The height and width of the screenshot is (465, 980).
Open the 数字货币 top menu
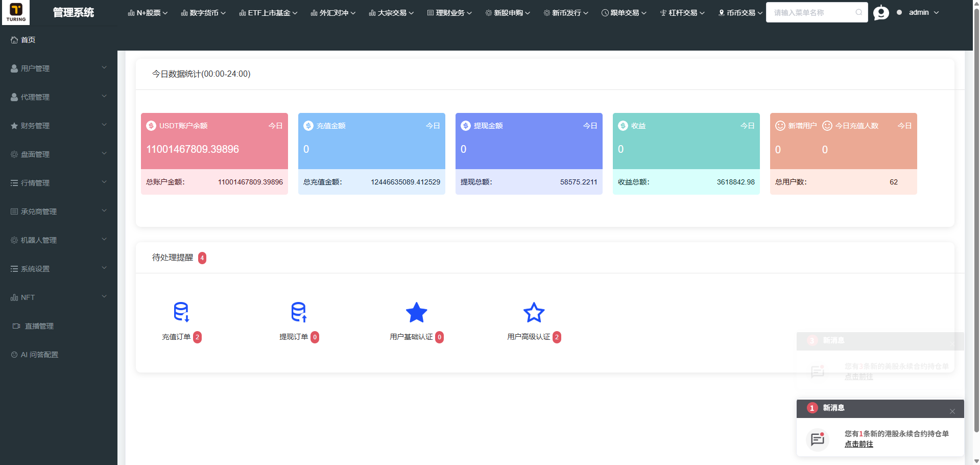pyautogui.click(x=203, y=13)
